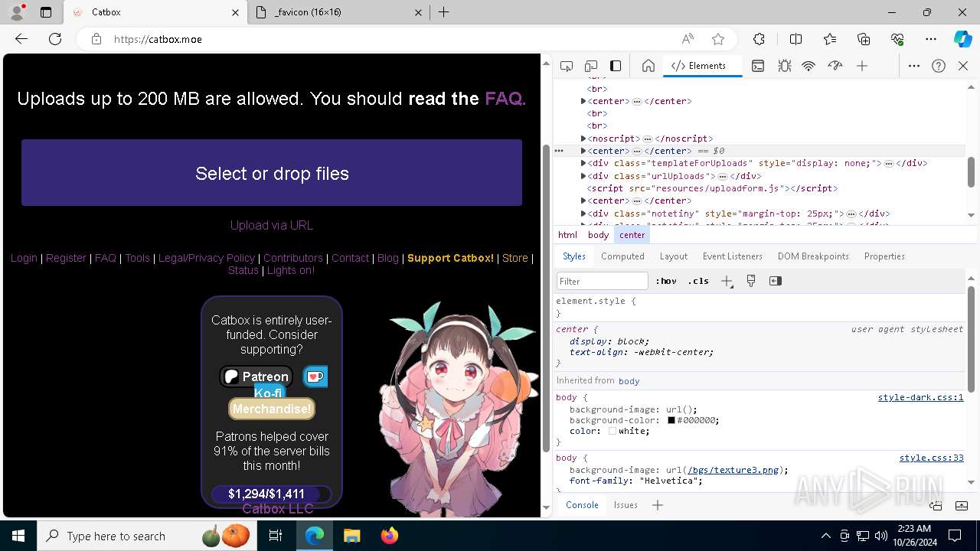The image size is (980, 551).
Task: Switch to the _favicon (16×16) browser tab
Action: (341, 12)
